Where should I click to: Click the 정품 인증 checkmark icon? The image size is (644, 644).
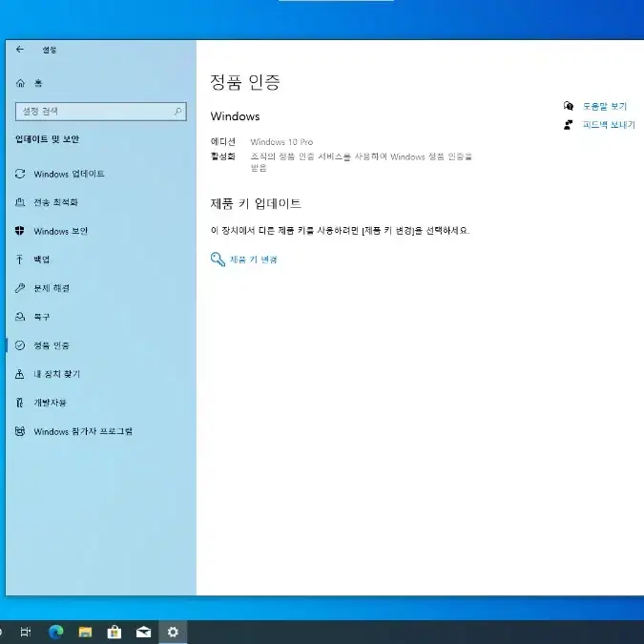click(20, 345)
